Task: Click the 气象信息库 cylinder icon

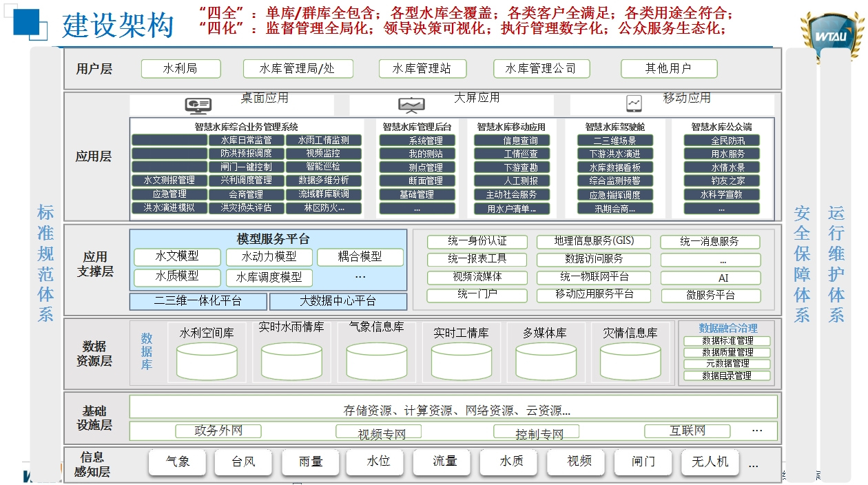Action: [376, 360]
